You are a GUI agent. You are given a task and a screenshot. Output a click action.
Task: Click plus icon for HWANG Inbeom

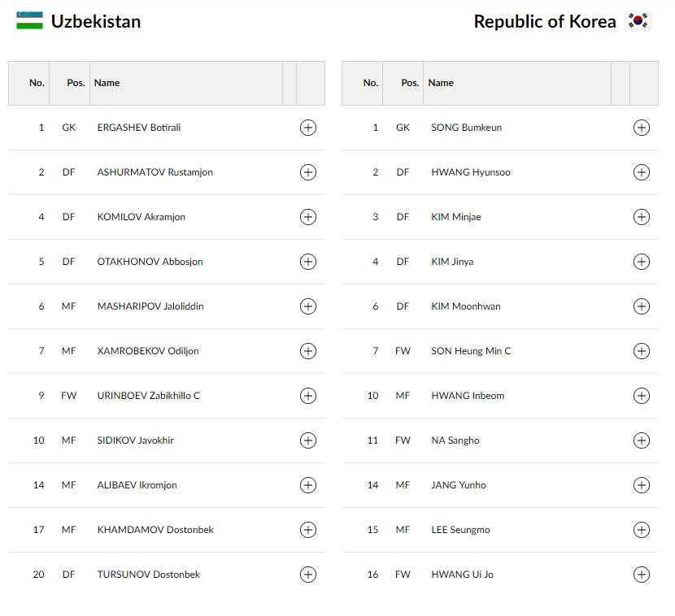click(642, 396)
